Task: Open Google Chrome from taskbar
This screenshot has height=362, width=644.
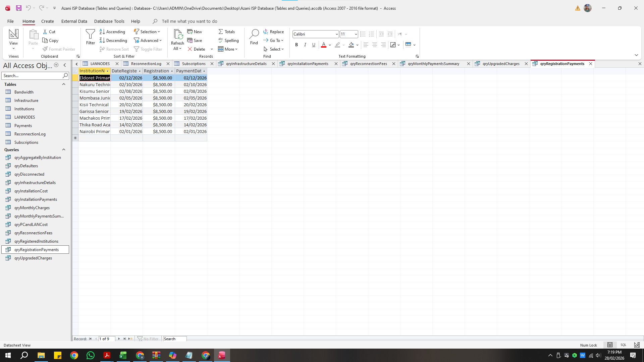Action: 74,355
